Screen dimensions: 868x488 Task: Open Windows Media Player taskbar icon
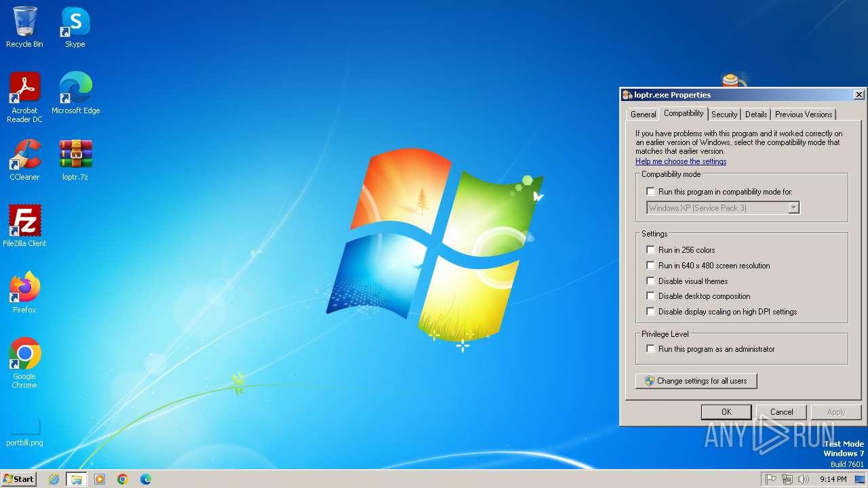coord(100,479)
